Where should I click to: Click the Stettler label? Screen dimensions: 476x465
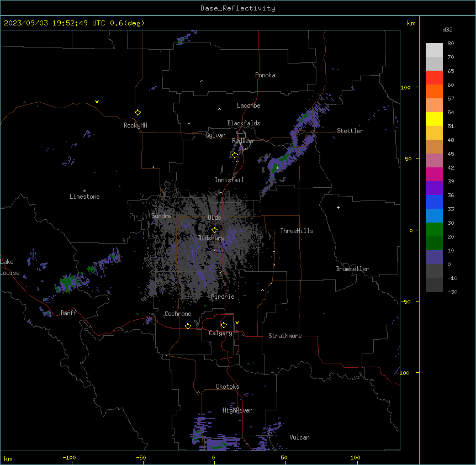tap(350, 131)
